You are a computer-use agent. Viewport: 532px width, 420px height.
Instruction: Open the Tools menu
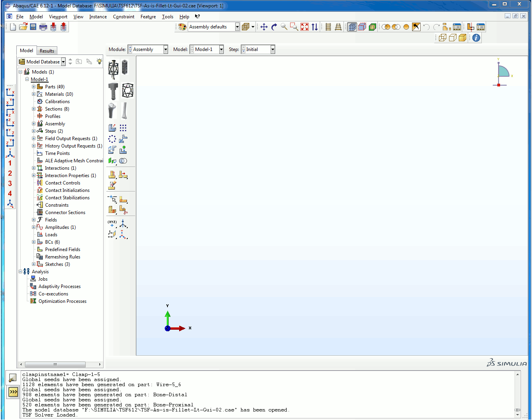click(167, 17)
